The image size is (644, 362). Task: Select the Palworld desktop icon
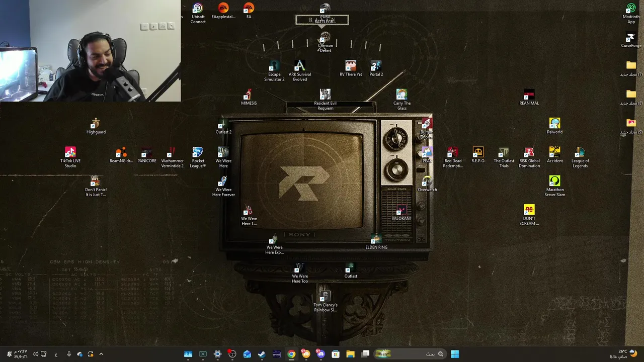pyautogui.click(x=554, y=126)
